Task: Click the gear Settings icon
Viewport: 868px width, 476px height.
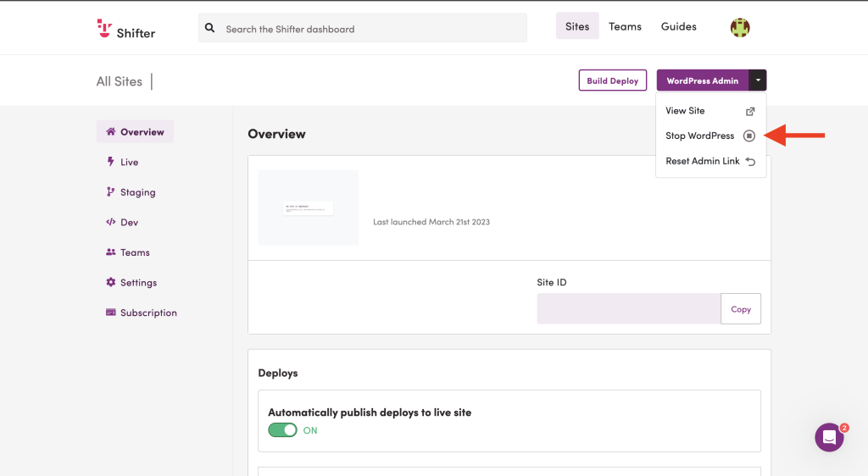Action: coord(111,282)
